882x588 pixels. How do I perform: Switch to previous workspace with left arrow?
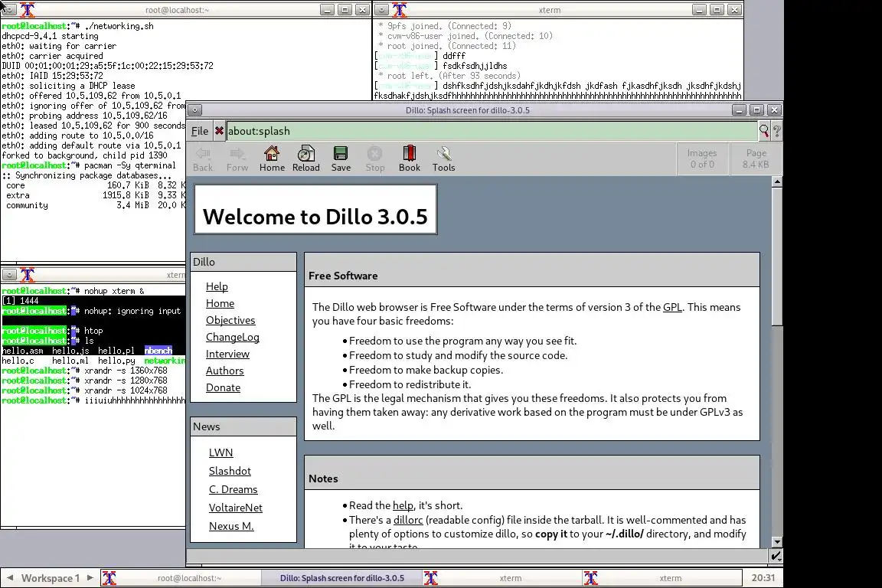click(9, 578)
